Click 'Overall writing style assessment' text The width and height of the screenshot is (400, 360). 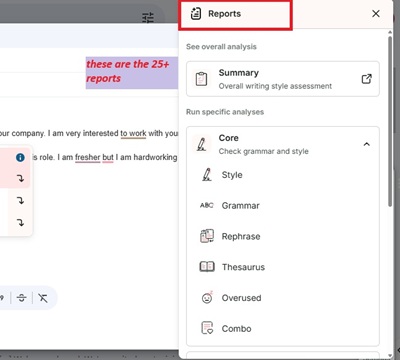tap(275, 86)
